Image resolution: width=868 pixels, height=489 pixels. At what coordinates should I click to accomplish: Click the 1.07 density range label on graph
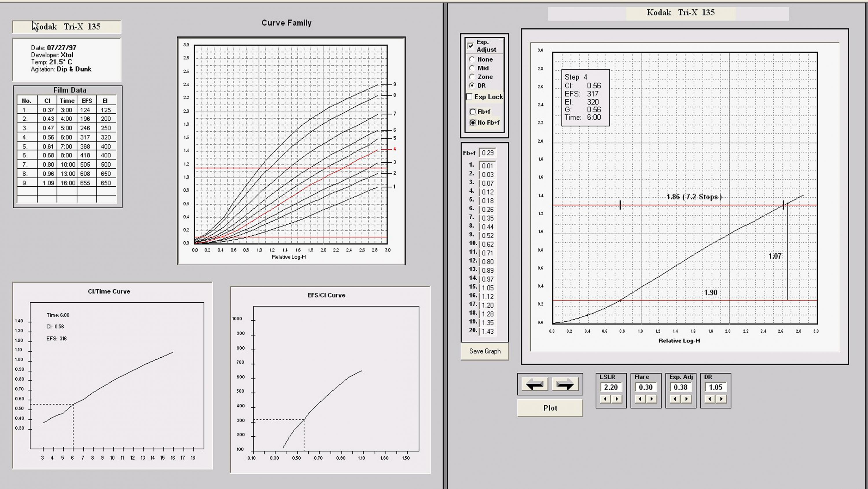[775, 256]
